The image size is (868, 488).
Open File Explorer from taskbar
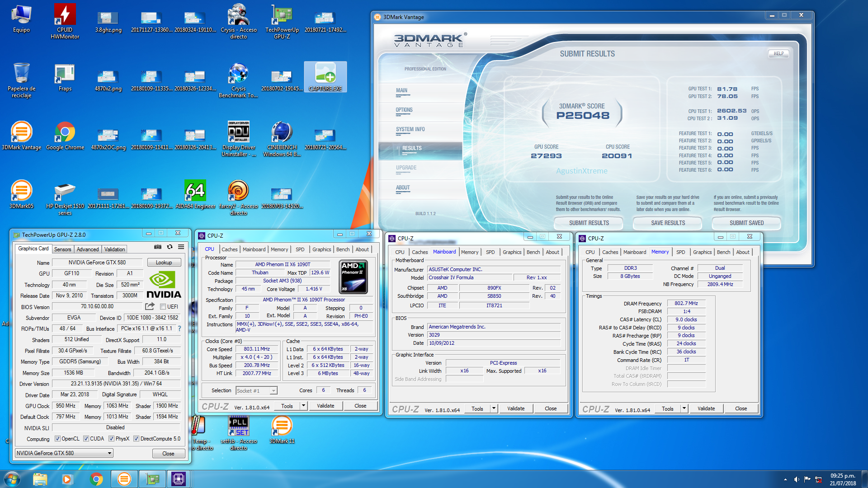point(40,479)
